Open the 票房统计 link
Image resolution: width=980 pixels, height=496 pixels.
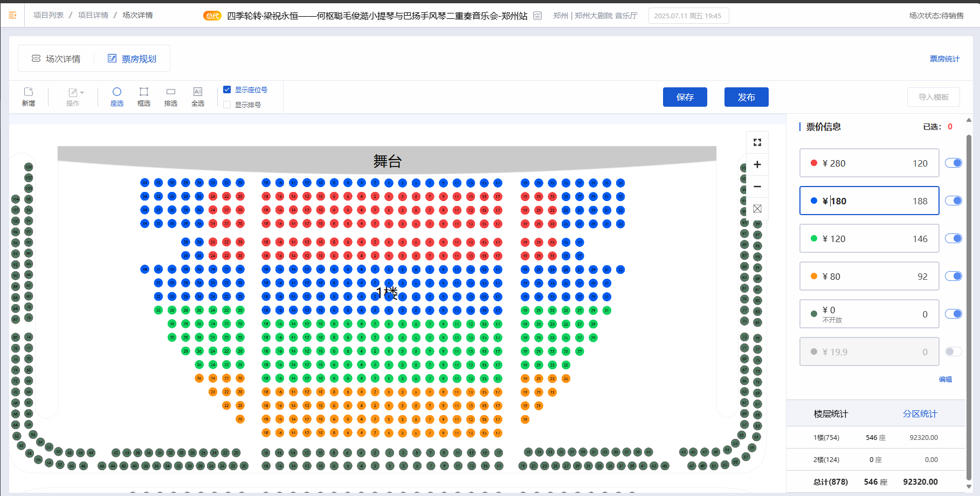944,59
